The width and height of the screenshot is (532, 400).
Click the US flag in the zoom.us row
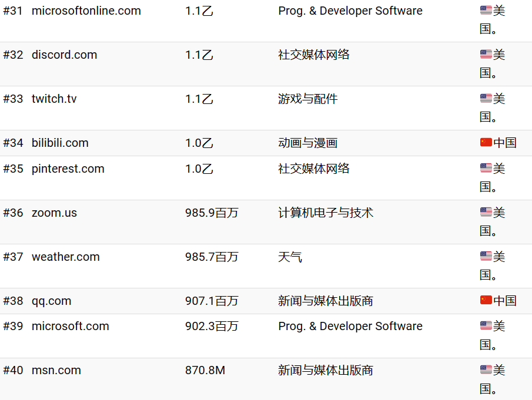click(x=486, y=213)
